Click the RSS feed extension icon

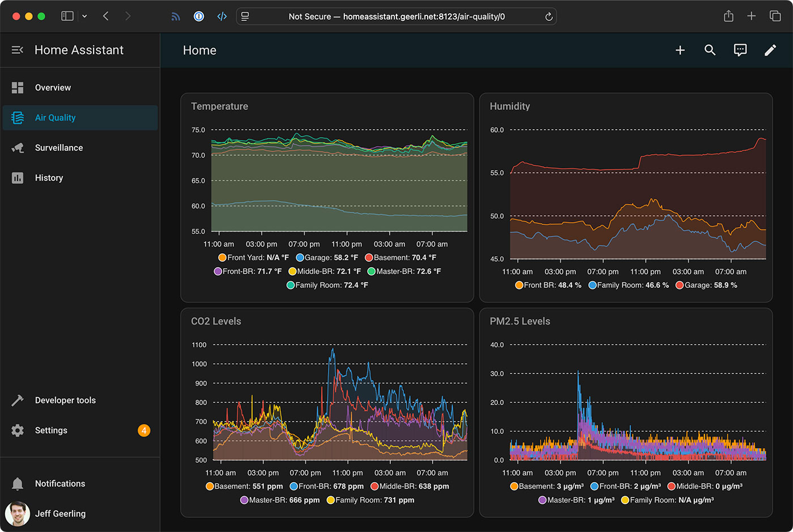click(176, 16)
